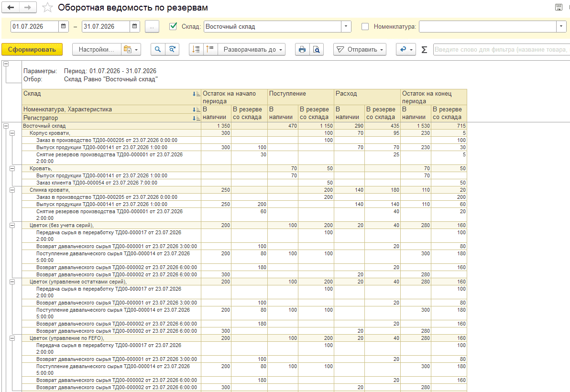This screenshot has height=392, width=570.
Task: Go back with the left arrow
Action: (x=11, y=7)
